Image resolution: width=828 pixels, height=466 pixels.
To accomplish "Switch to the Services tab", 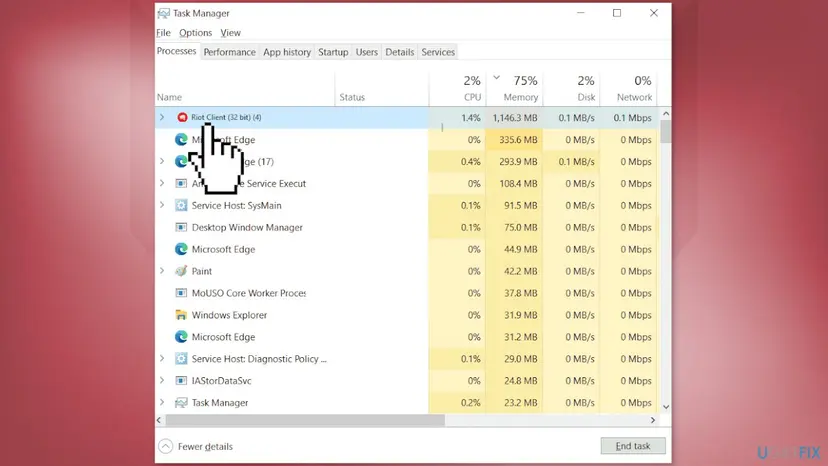I will click(x=438, y=52).
